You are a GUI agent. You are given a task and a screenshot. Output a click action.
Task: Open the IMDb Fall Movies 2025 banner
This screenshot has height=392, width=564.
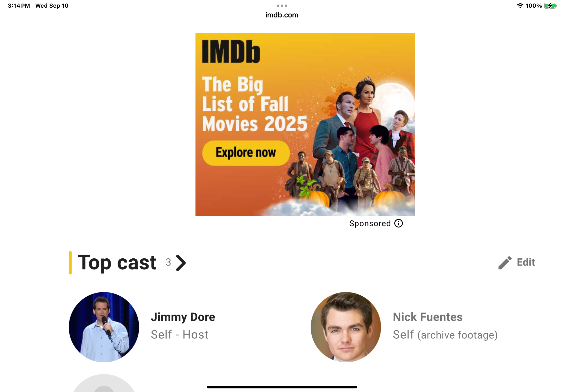pos(305,124)
